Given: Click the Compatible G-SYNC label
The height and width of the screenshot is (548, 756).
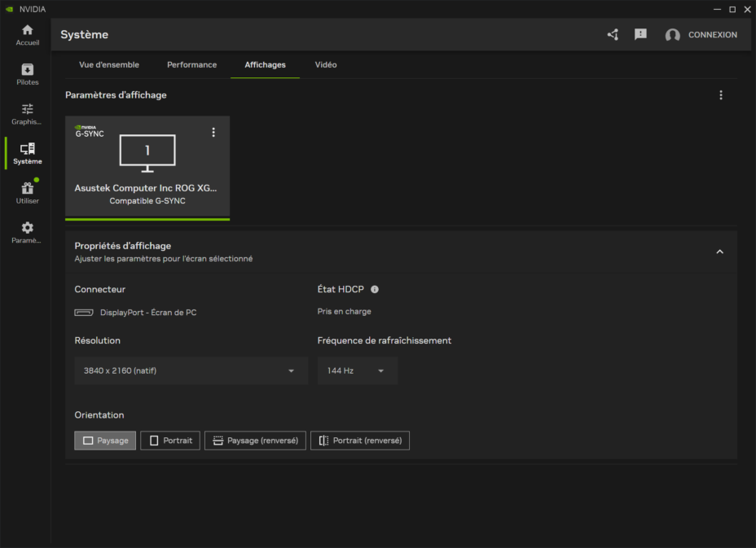Looking at the screenshot, I should pyautogui.click(x=147, y=201).
